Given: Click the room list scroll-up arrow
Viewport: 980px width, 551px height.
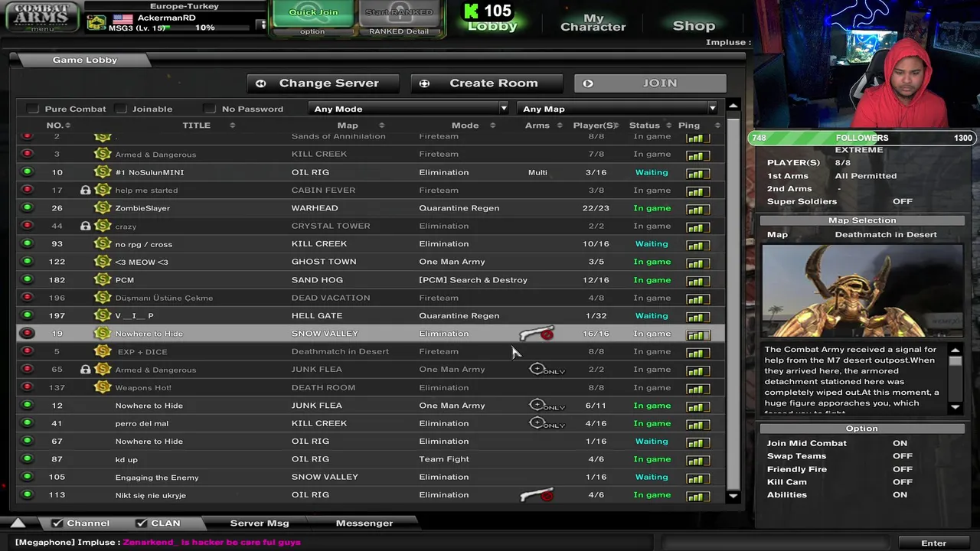Looking at the screenshot, I should tap(733, 106).
